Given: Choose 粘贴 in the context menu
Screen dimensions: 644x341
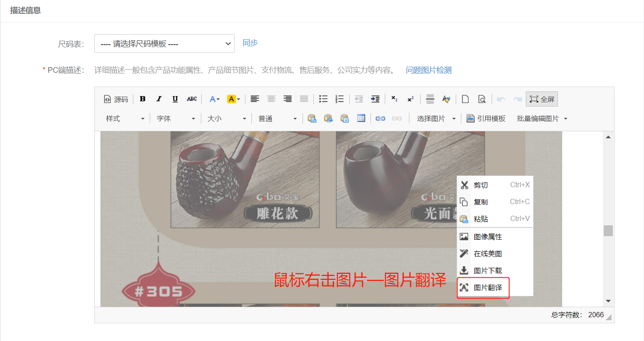Looking at the screenshot, I should (x=495, y=219).
